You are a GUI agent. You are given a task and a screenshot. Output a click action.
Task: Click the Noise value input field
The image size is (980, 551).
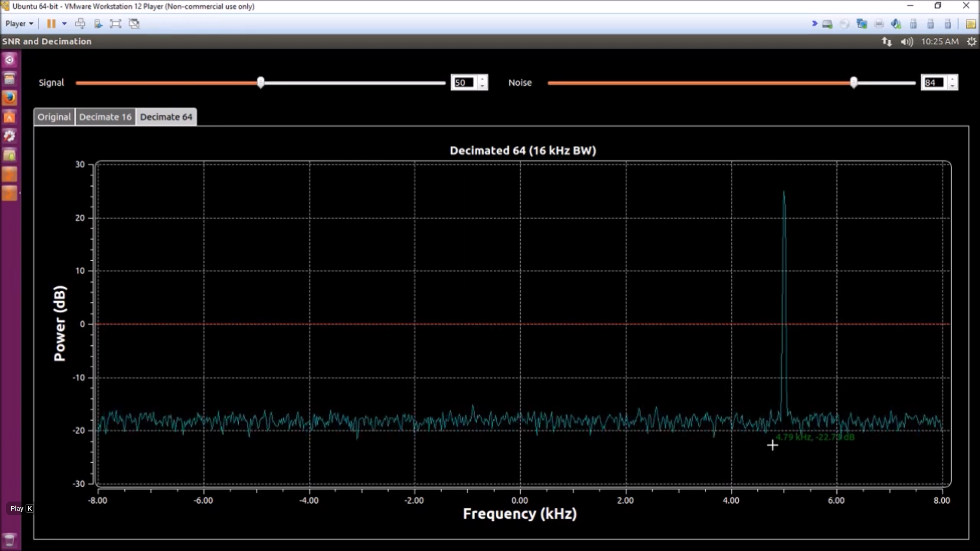[x=934, y=83]
